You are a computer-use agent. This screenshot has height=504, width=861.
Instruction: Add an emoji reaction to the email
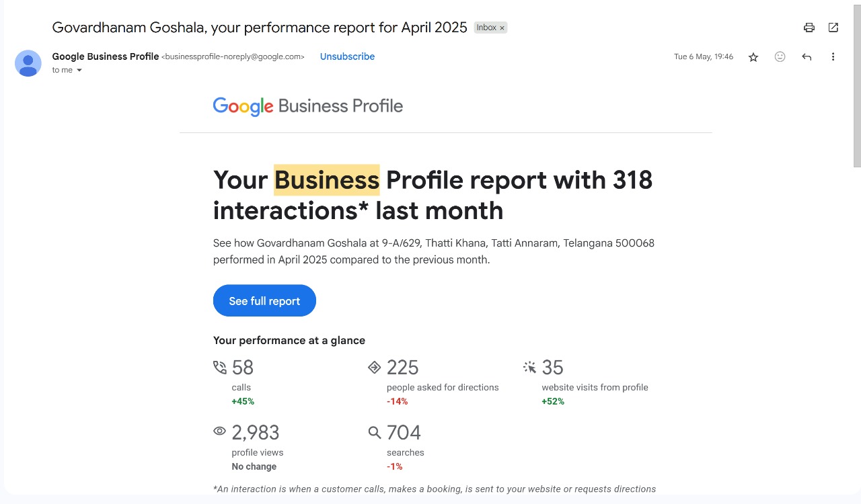(780, 57)
